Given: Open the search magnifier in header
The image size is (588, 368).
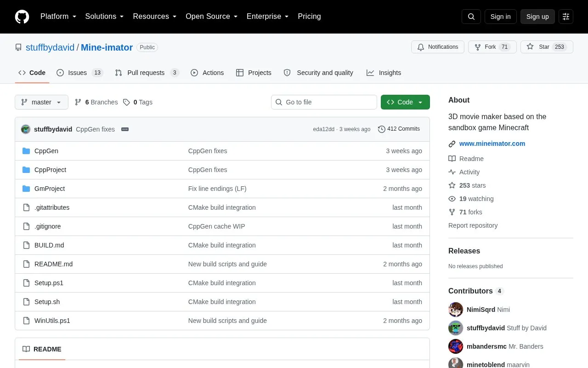Looking at the screenshot, I should [471, 17].
